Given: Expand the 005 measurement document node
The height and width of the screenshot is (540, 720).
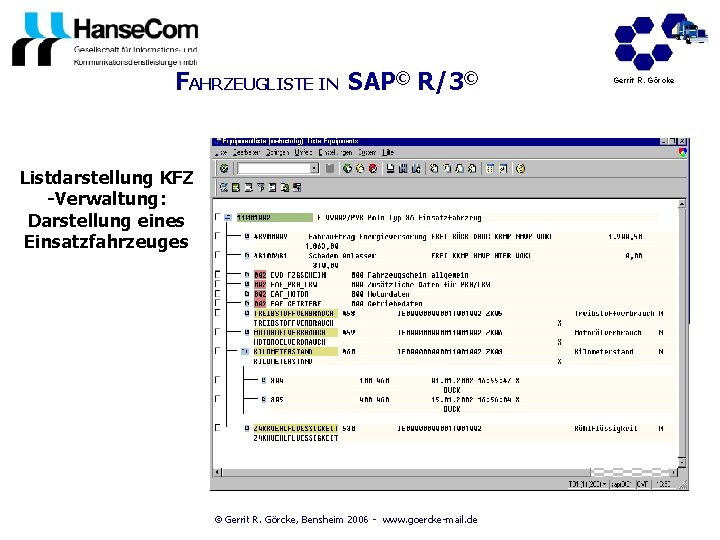Looking at the screenshot, I should [x=264, y=399].
